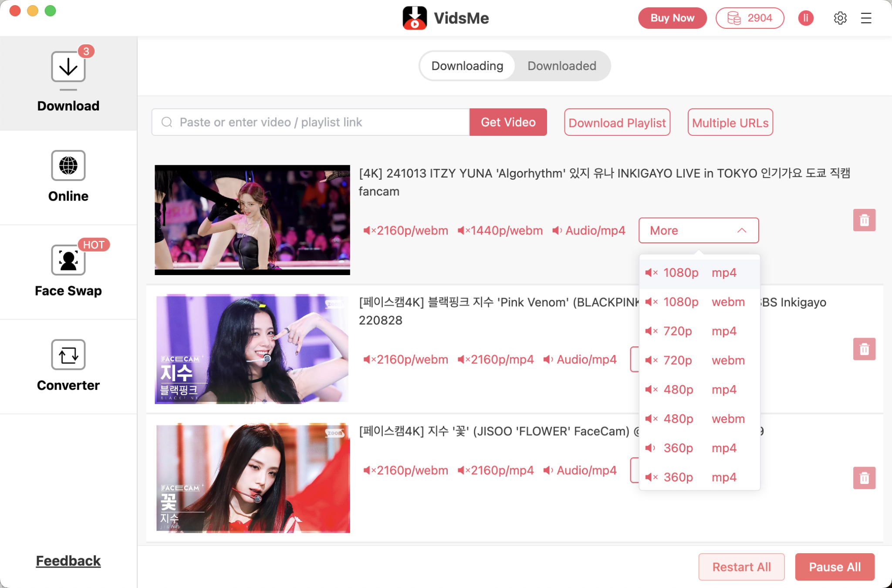The image size is (892, 588).
Task: Toggle mute on 1080p mp4 option
Action: coord(651,272)
